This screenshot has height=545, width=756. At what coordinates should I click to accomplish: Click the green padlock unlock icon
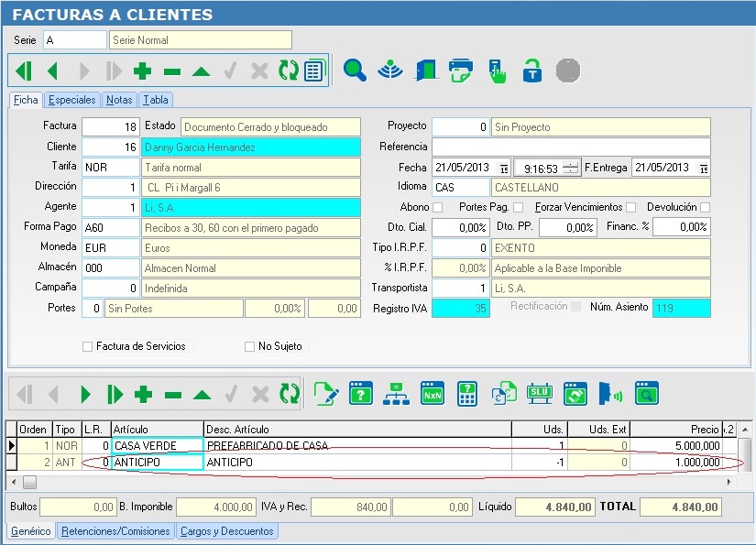tap(531, 70)
